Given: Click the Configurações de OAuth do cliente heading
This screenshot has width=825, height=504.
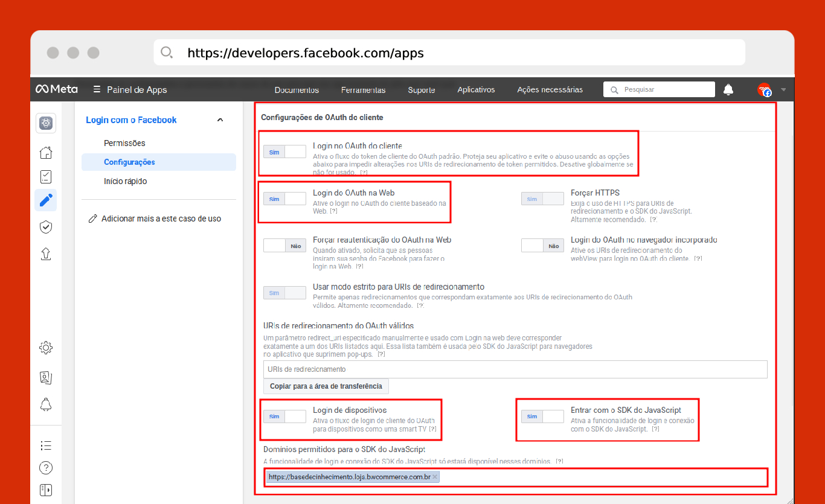Looking at the screenshot, I should pyautogui.click(x=322, y=118).
